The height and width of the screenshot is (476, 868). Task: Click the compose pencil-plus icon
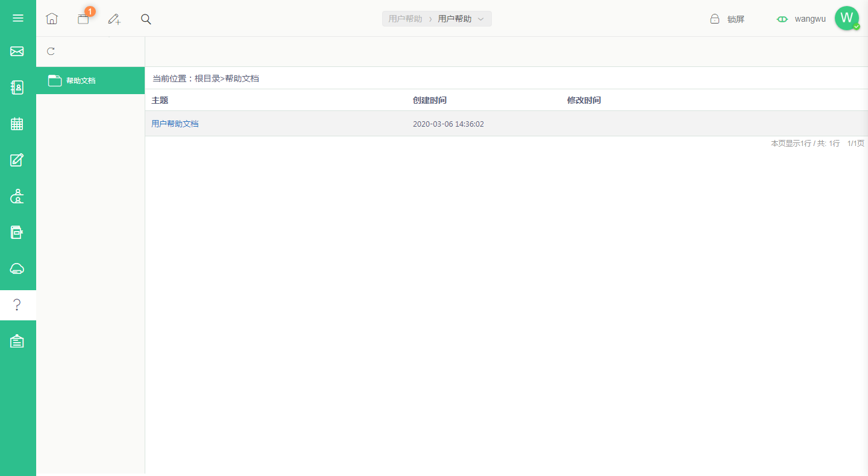tap(114, 19)
